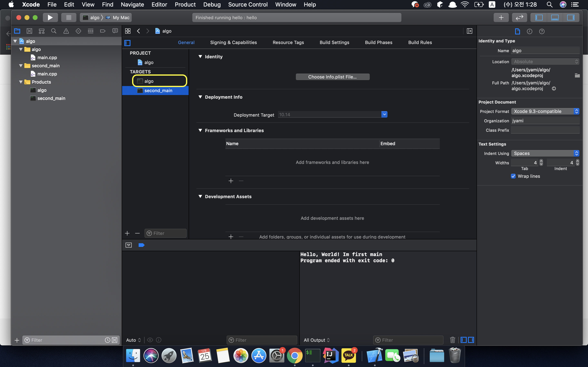Switch to the Build Settings tab
The height and width of the screenshot is (367, 588).
click(x=334, y=42)
